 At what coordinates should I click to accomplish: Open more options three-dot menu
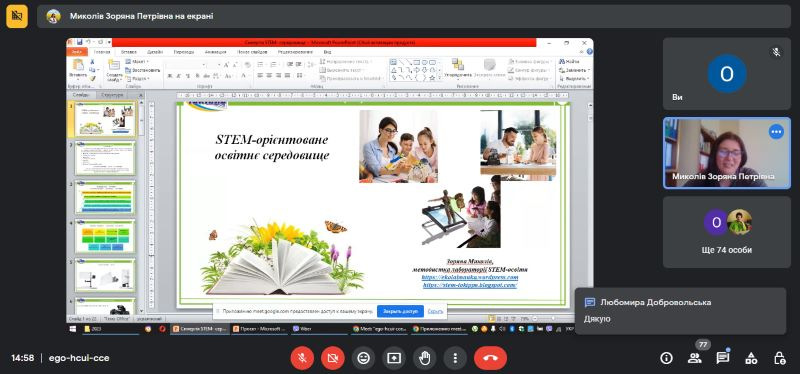[x=455, y=358]
